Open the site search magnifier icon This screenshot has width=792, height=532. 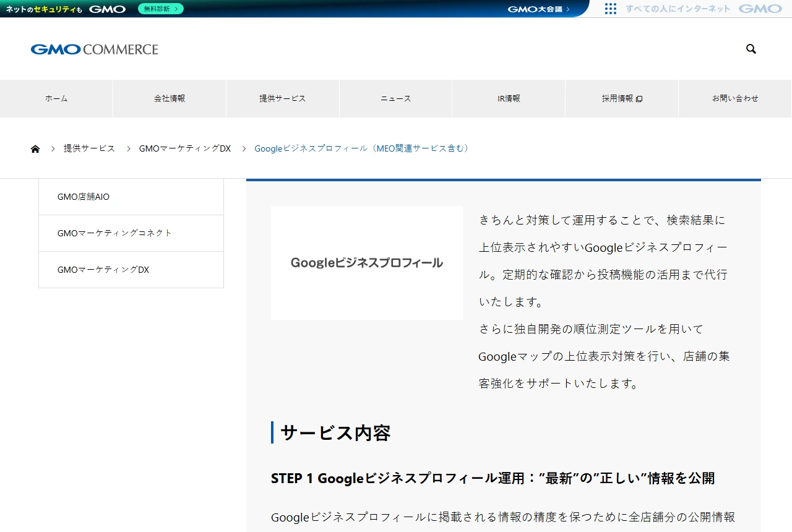[751, 49]
